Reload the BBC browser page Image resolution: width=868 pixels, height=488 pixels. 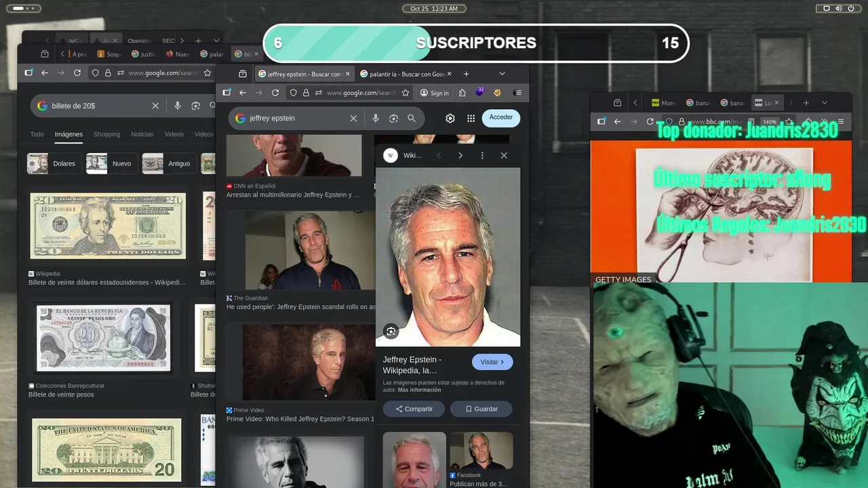pos(650,121)
